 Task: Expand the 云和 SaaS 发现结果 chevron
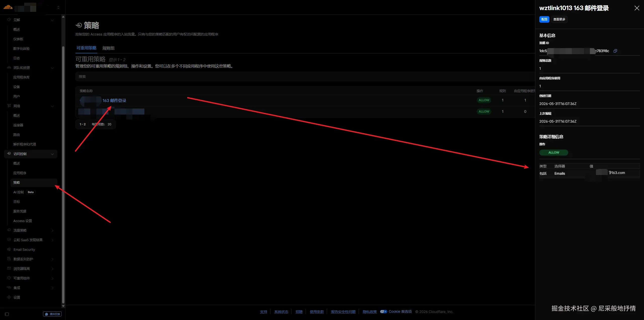point(52,240)
